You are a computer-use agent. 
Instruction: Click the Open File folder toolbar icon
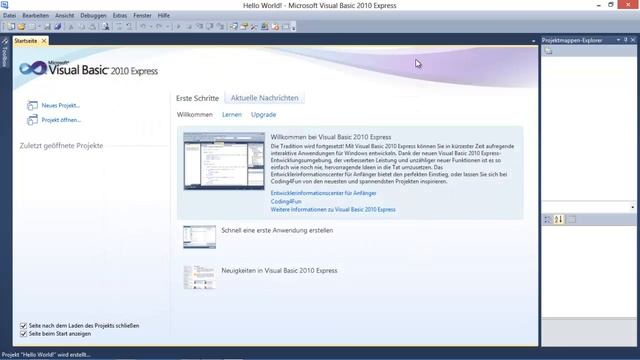pyautogui.click(x=21, y=27)
